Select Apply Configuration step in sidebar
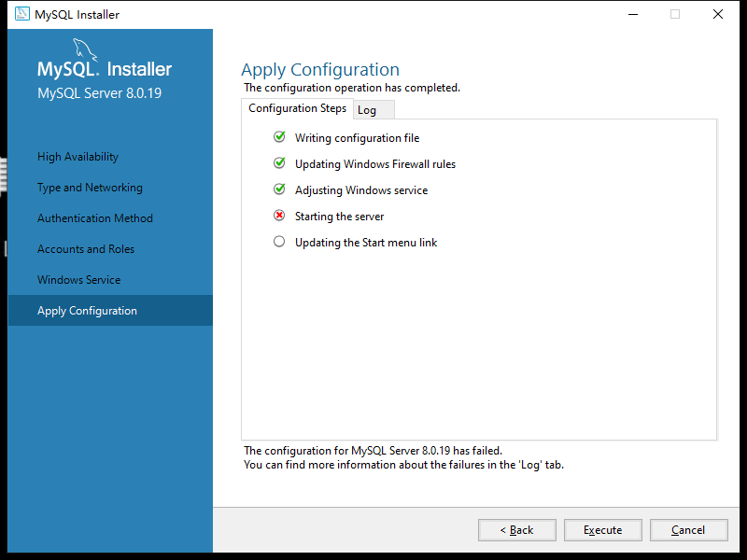Image resolution: width=747 pixels, height=560 pixels. pyautogui.click(x=110, y=311)
